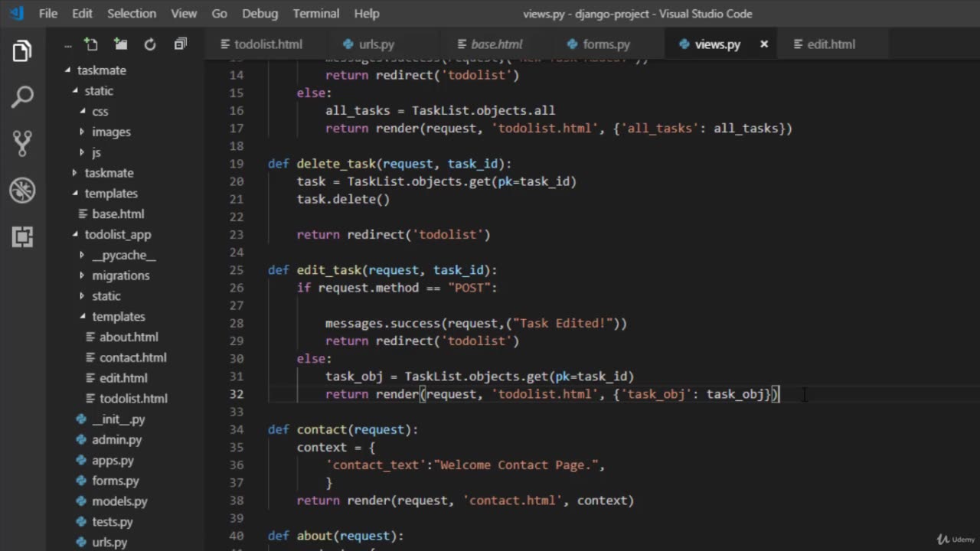Image resolution: width=980 pixels, height=551 pixels.
Task: Switch to the base.html tab
Action: pos(495,44)
